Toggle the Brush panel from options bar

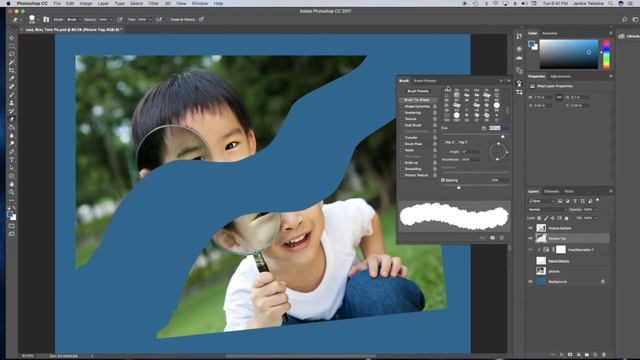tap(46, 20)
